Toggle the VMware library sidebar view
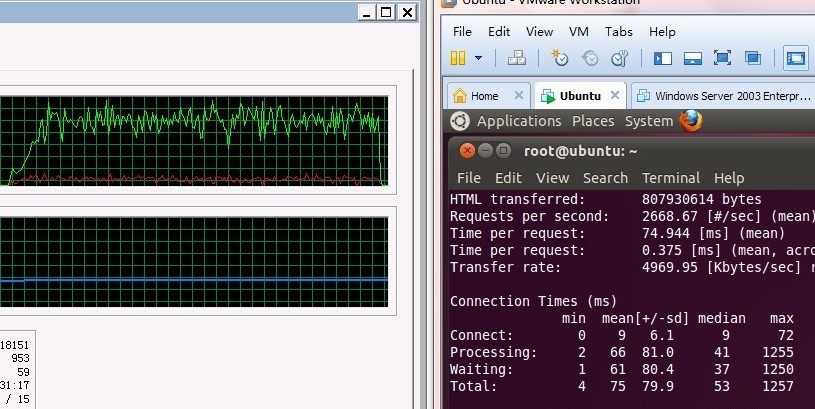The image size is (815, 409). (663, 58)
